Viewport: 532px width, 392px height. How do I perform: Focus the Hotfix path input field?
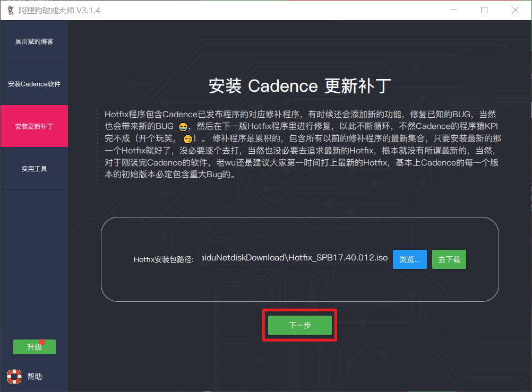coord(293,259)
